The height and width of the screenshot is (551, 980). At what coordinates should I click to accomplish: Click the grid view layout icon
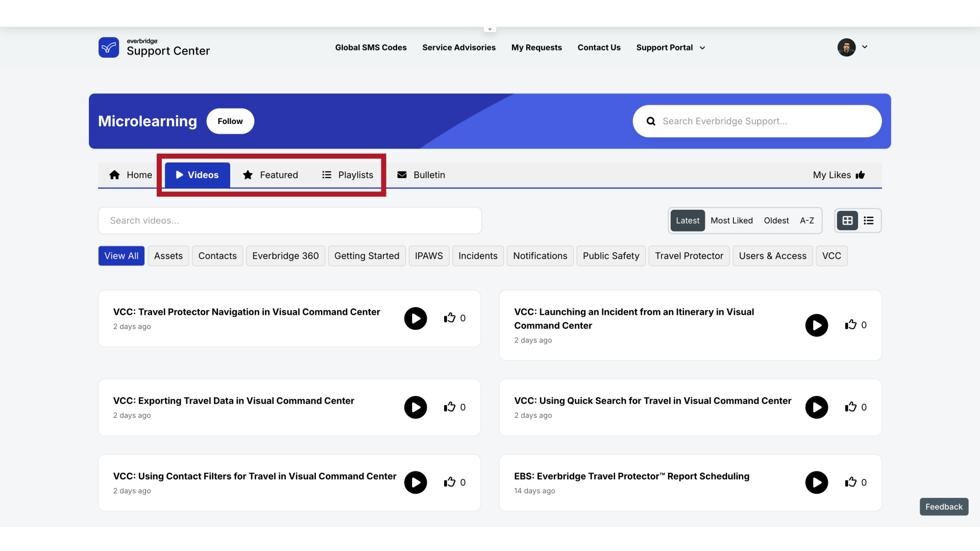pos(847,220)
